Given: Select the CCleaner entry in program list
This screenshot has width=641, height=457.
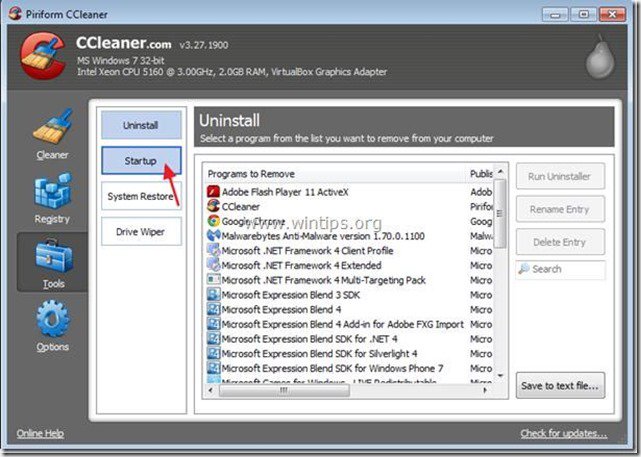Looking at the screenshot, I should pyautogui.click(x=245, y=206).
